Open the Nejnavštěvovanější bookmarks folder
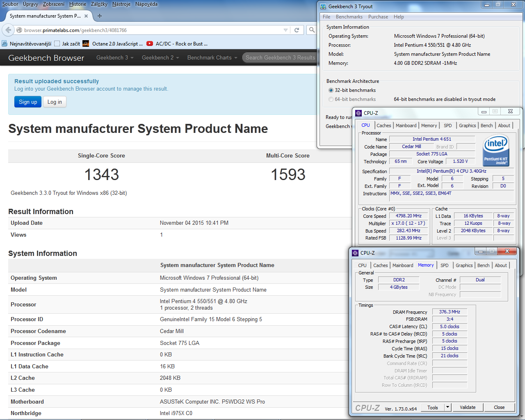 (27, 44)
